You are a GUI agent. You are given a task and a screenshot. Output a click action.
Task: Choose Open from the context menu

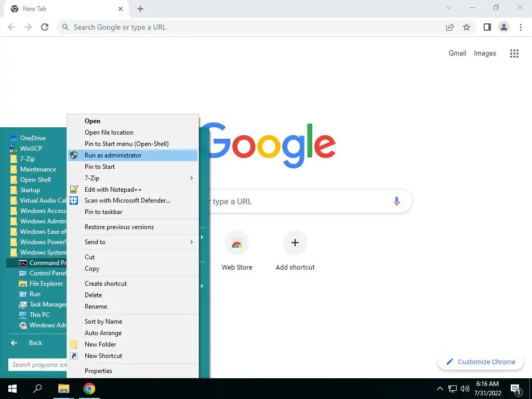click(x=132, y=121)
